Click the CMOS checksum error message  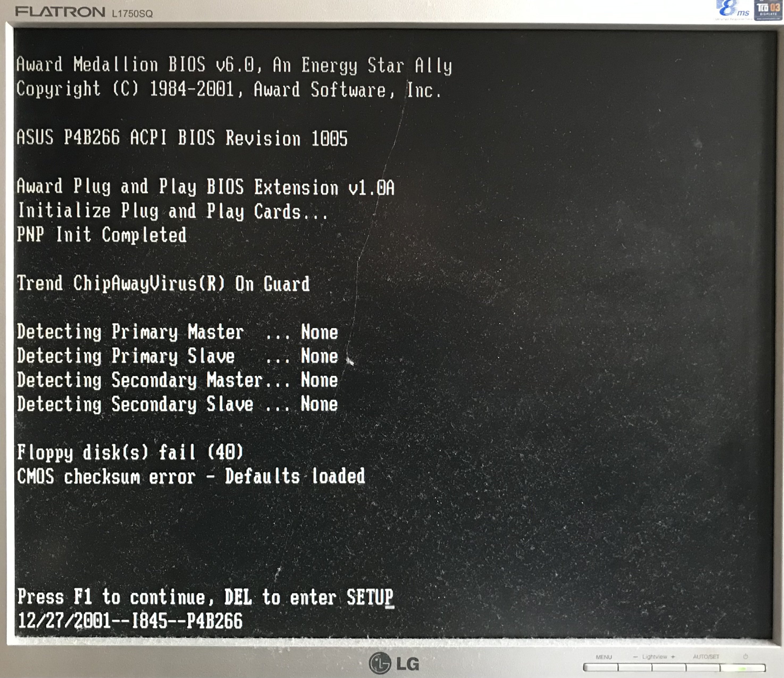pos(191,476)
